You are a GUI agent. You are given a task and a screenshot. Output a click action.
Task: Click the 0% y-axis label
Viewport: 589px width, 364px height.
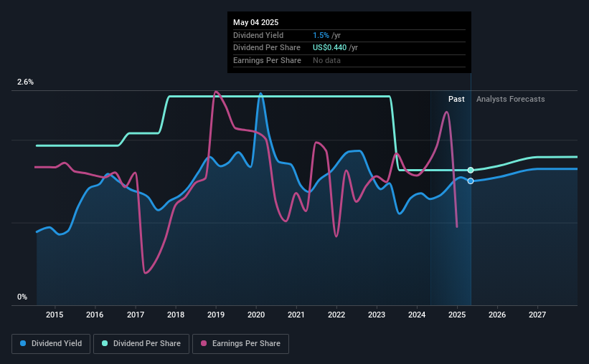(x=22, y=297)
